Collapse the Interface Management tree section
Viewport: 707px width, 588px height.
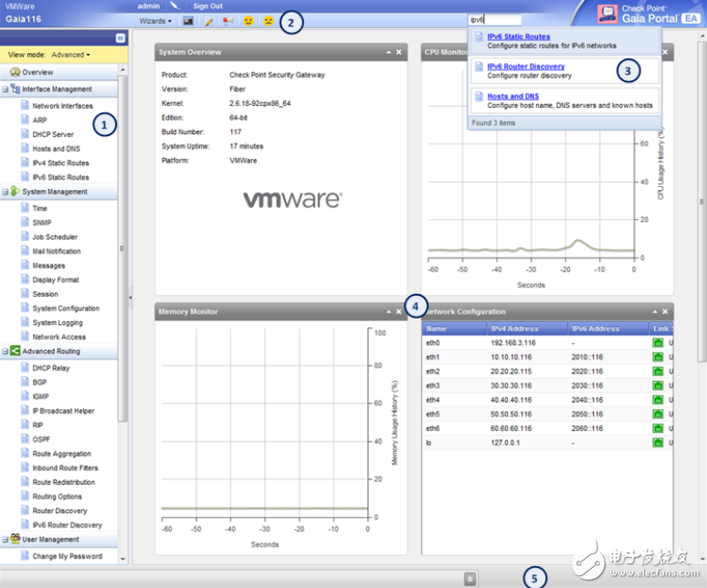pos(5,89)
